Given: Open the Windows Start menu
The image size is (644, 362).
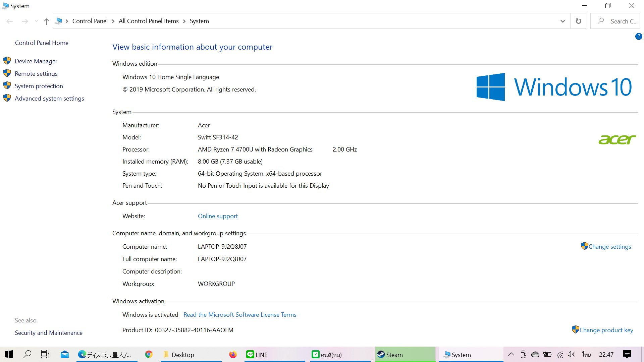Looking at the screenshot, I should click(9, 354).
